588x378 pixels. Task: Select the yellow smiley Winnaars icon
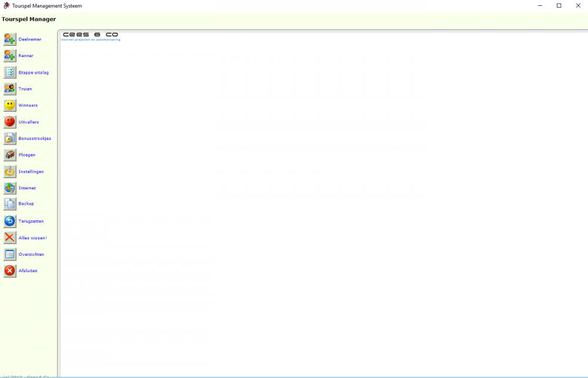coord(10,105)
